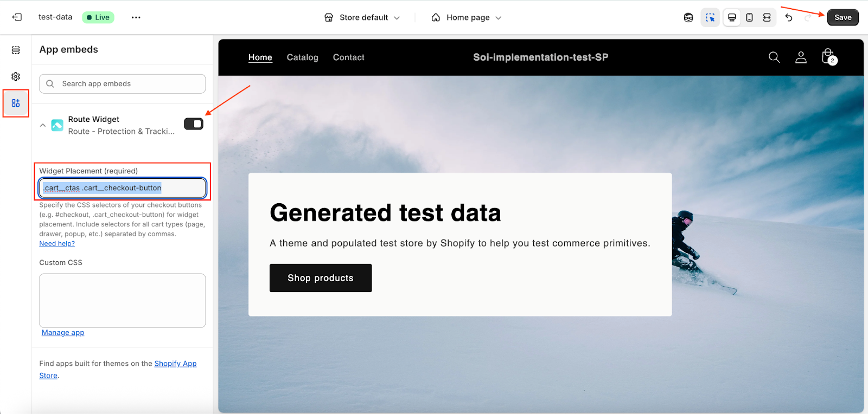Viewport: 868px width, 414px height.
Task: Open the Contact menu item
Action: (x=348, y=57)
